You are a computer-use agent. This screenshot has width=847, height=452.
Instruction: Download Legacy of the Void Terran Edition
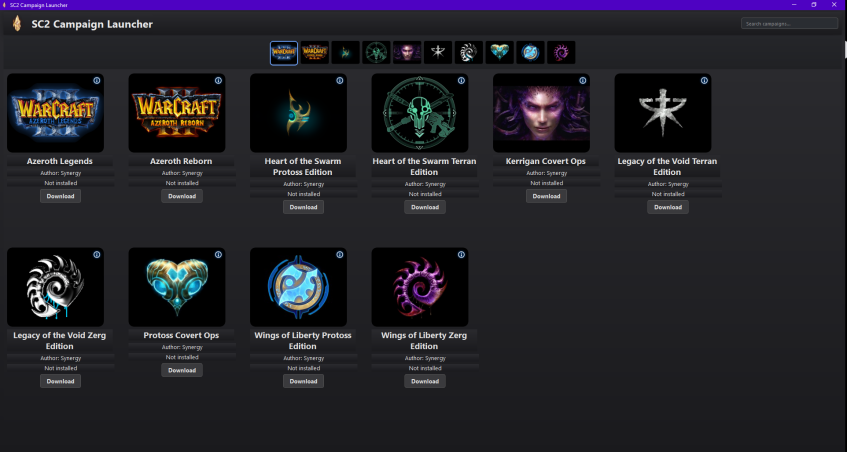point(668,207)
